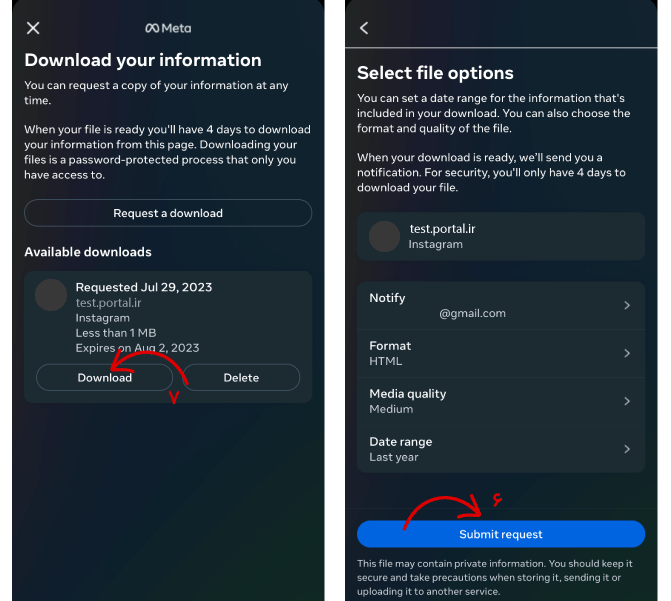Go back from Select file options
The width and height of the screenshot is (671, 601).
tap(364, 28)
